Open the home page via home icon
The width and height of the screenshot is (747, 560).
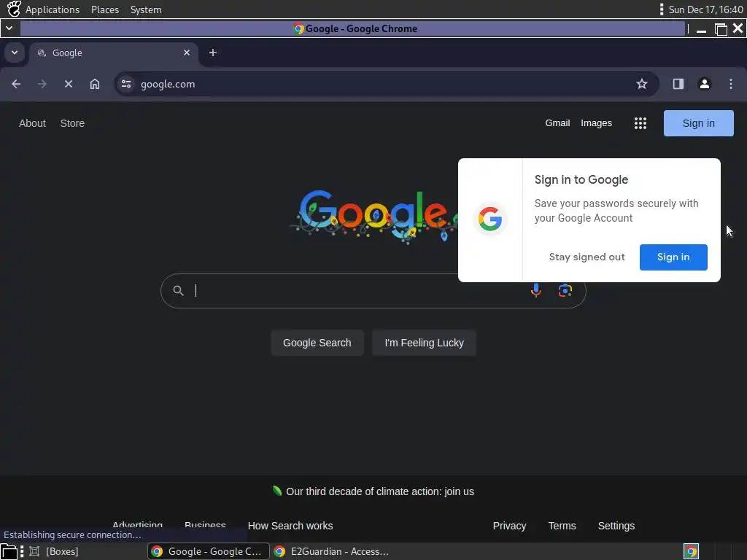pos(95,84)
